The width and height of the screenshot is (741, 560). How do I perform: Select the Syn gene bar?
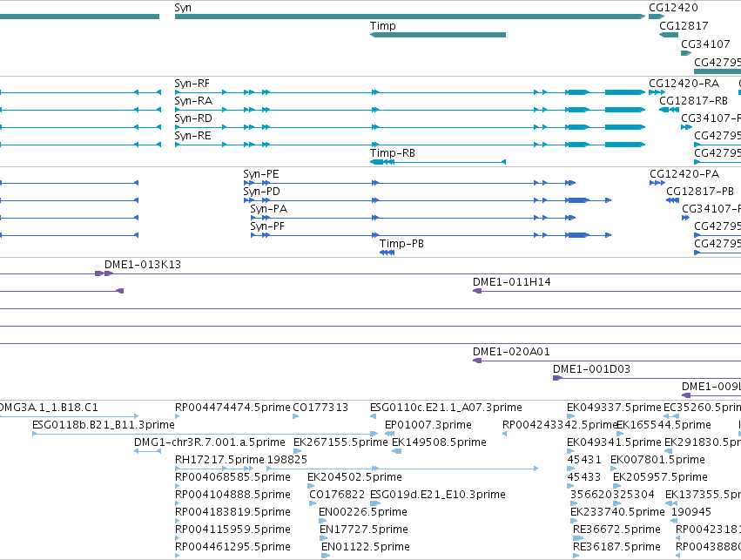coord(410,17)
